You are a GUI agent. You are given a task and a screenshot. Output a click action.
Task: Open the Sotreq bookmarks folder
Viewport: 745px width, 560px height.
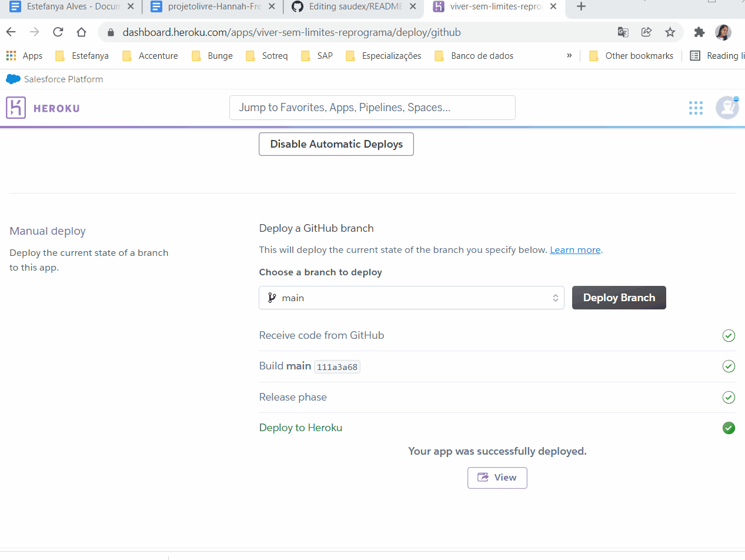pos(268,56)
